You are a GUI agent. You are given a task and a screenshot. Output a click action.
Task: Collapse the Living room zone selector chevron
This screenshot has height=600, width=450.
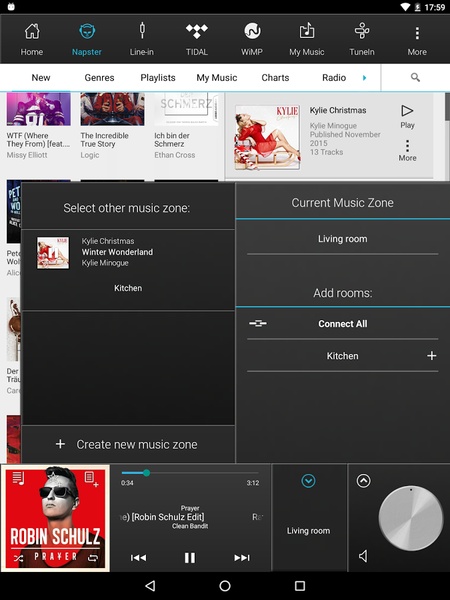point(308,481)
